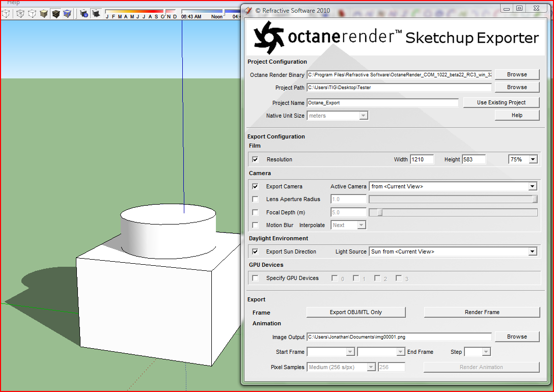Click the Project Name input field
554x392 pixels.
[x=382, y=103]
